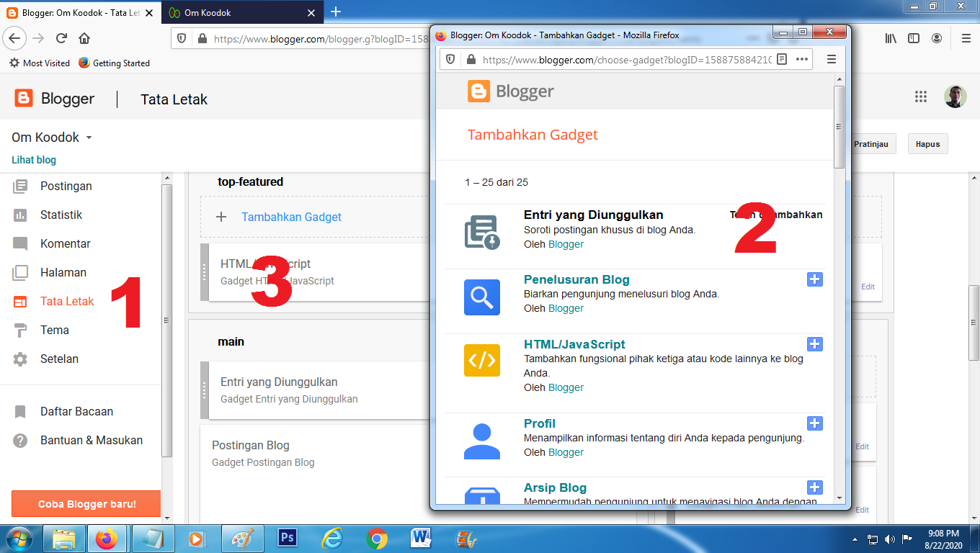Click the Halaman pages icon
This screenshot has width=980, height=553.
click(20, 273)
